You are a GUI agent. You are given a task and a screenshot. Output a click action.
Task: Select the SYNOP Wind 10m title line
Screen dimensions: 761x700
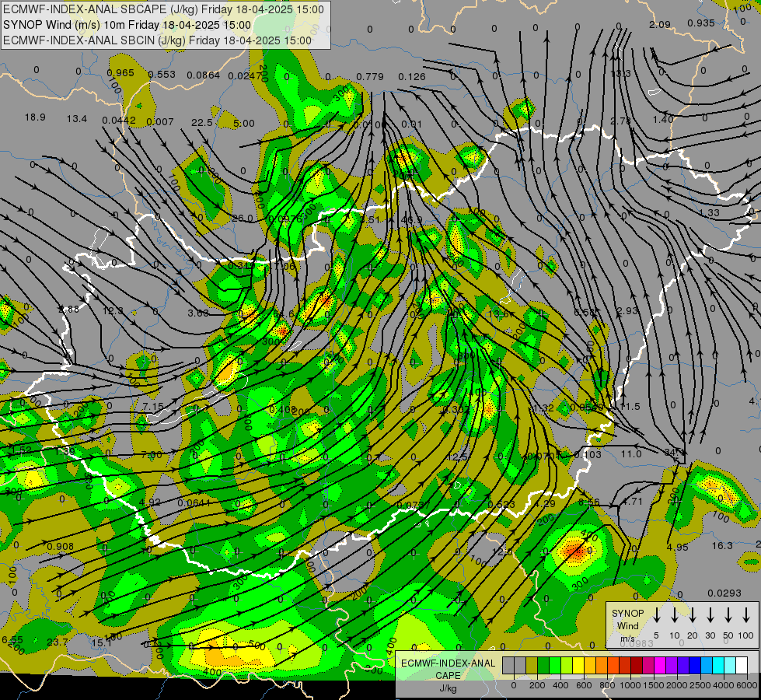[x=127, y=25]
